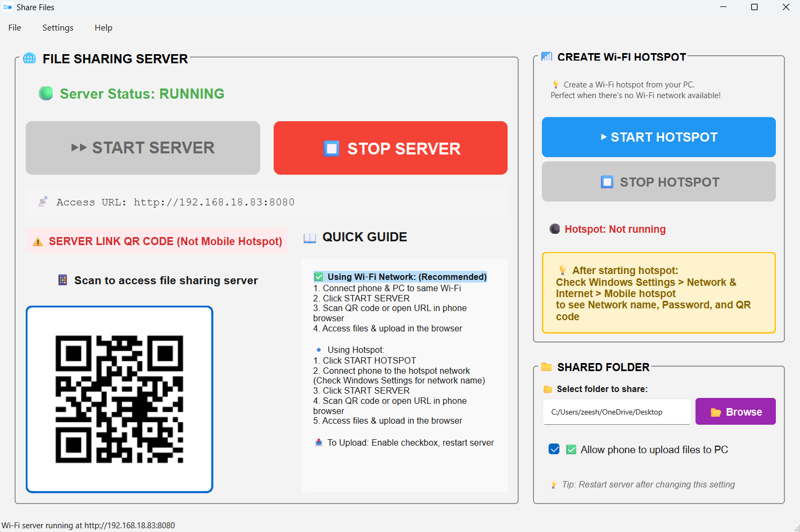Browse for a folder to share
This screenshot has width=800, height=532.
click(735, 411)
